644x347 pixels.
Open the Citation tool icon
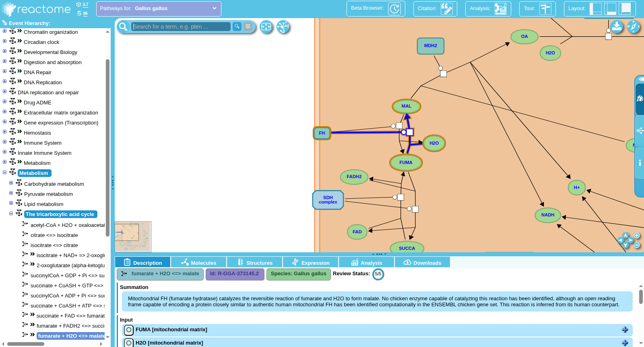click(446, 8)
